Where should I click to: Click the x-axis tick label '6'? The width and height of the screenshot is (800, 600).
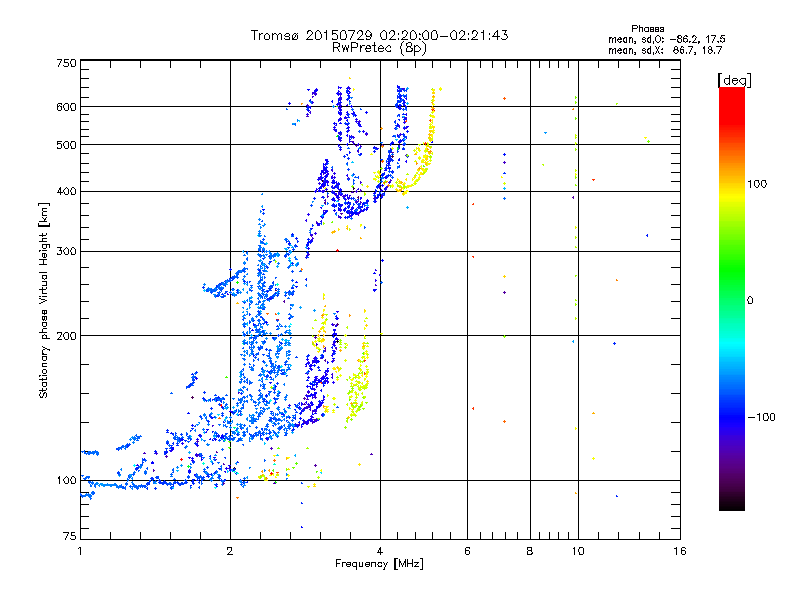click(x=467, y=551)
